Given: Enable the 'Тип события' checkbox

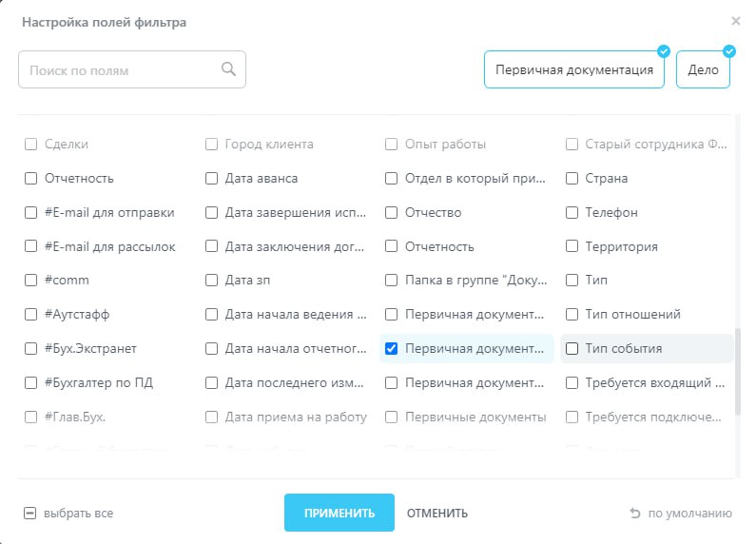Looking at the screenshot, I should pyautogui.click(x=572, y=349).
